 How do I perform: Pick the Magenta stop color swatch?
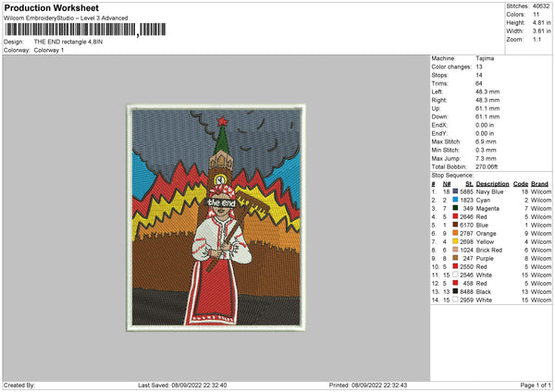pyautogui.click(x=455, y=208)
